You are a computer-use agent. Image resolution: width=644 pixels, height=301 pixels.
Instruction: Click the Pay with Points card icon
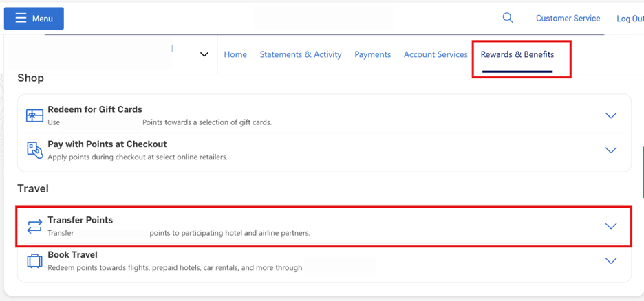[34, 150]
